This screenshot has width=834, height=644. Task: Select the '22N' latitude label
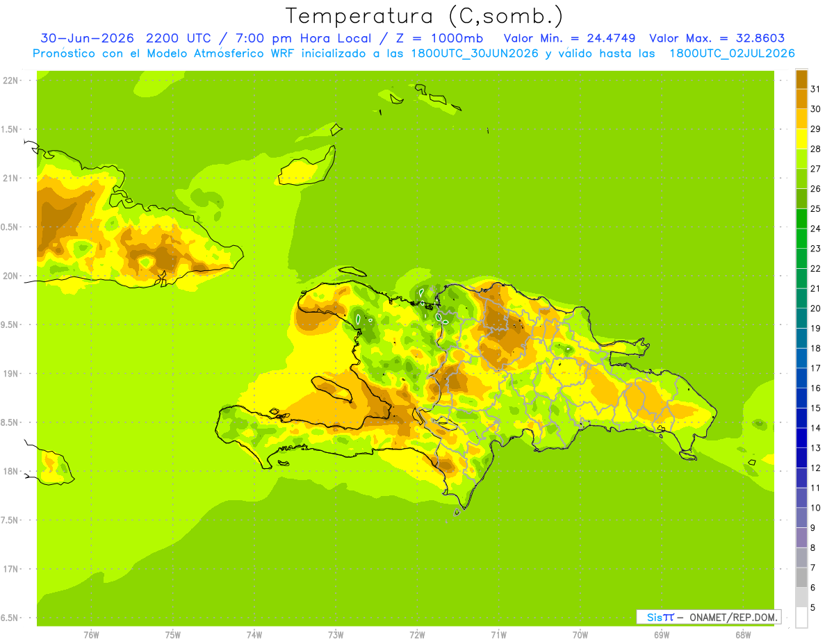pyautogui.click(x=10, y=81)
